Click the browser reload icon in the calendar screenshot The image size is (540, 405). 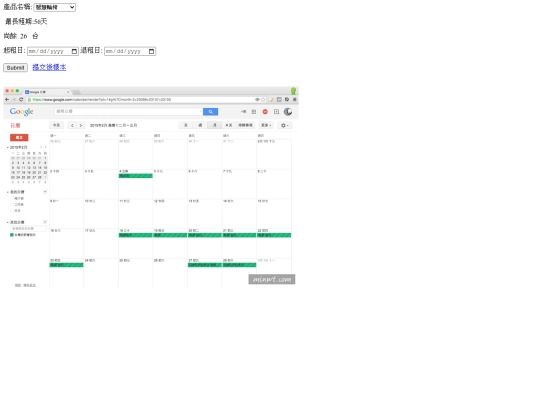[21, 99]
